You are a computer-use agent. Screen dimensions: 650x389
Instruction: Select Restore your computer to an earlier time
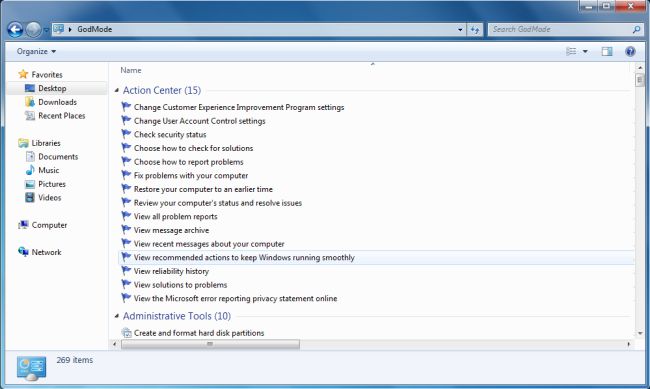(x=203, y=190)
